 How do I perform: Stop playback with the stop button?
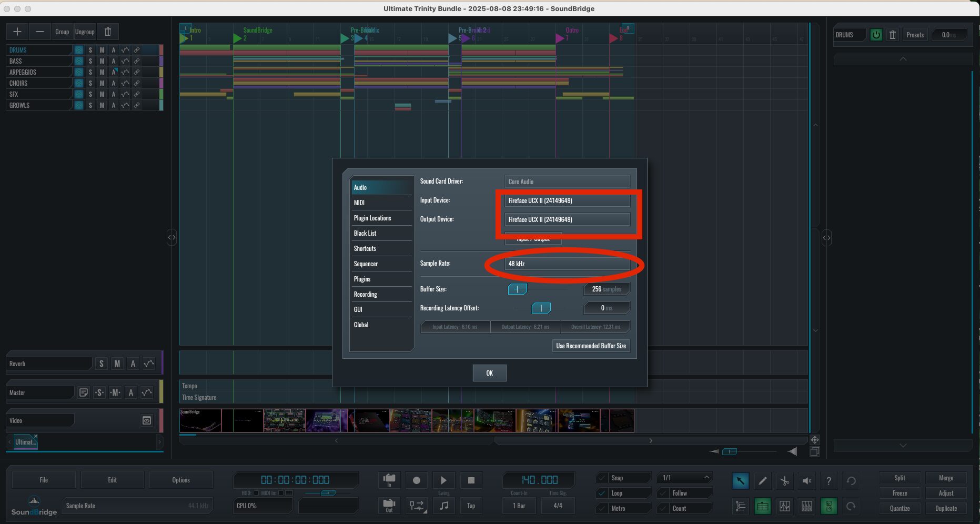(471, 480)
